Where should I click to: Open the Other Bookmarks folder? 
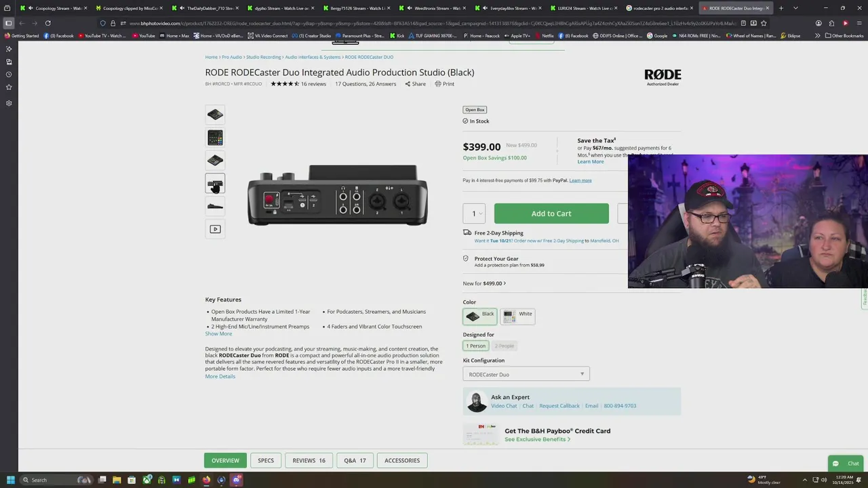(x=844, y=36)
